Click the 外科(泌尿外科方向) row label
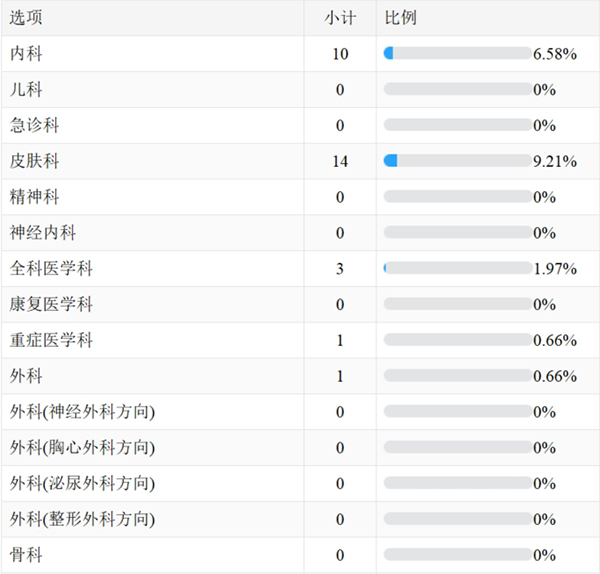 [x=82, y=483]
